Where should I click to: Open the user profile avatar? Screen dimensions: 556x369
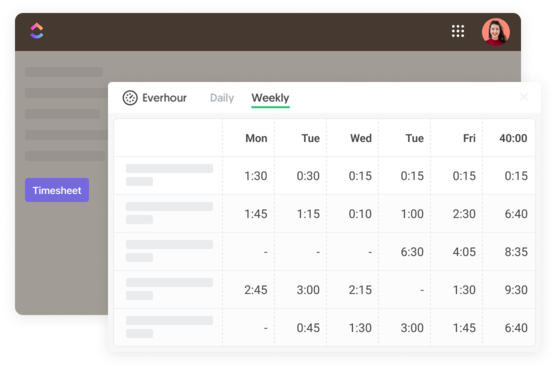496,32
